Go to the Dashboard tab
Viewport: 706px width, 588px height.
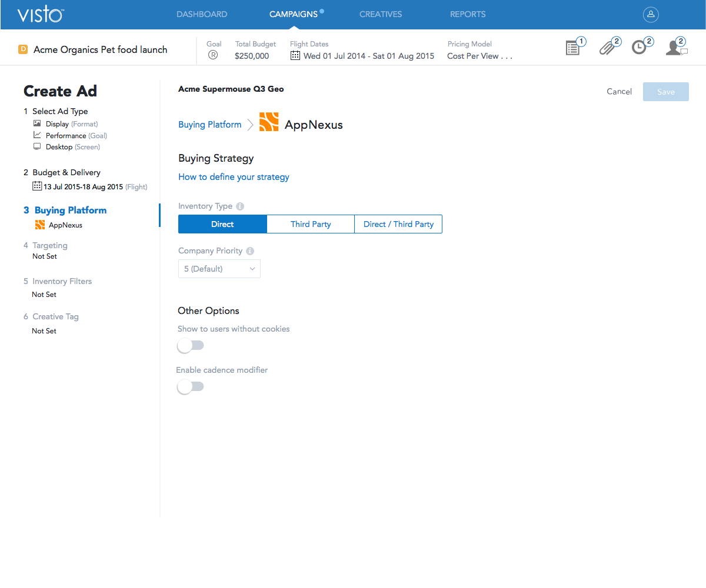click(202, 14)
